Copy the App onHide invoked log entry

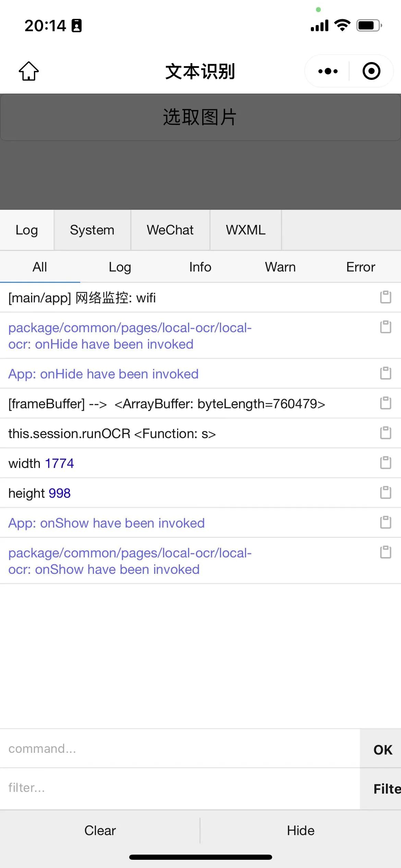pos(386,373)
